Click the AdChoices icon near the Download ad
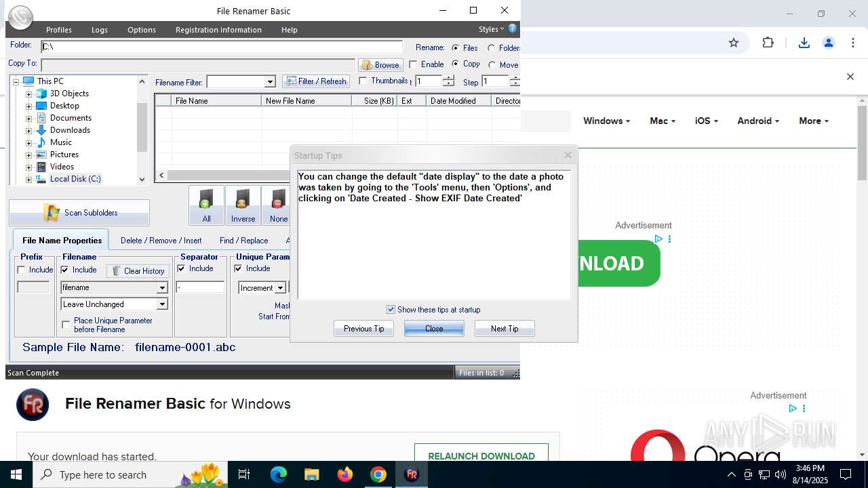The width and height of the screenshot is (868, 488). 658,239
